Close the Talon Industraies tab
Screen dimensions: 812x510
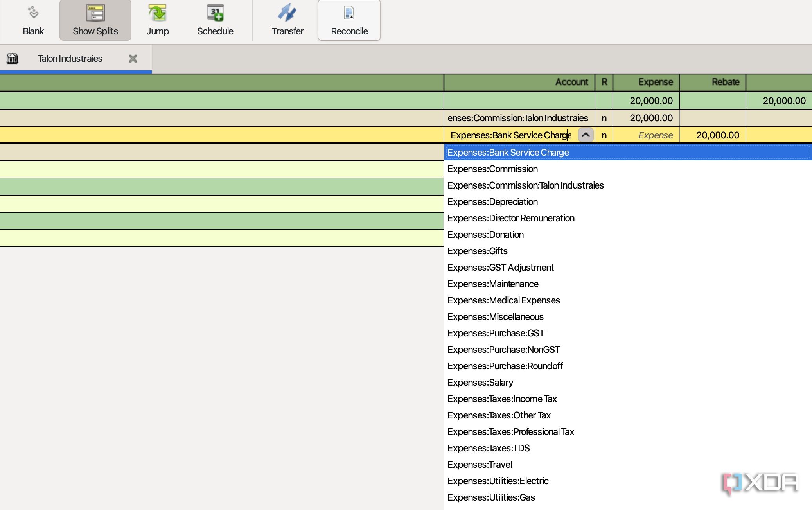(x=133, y=59)
